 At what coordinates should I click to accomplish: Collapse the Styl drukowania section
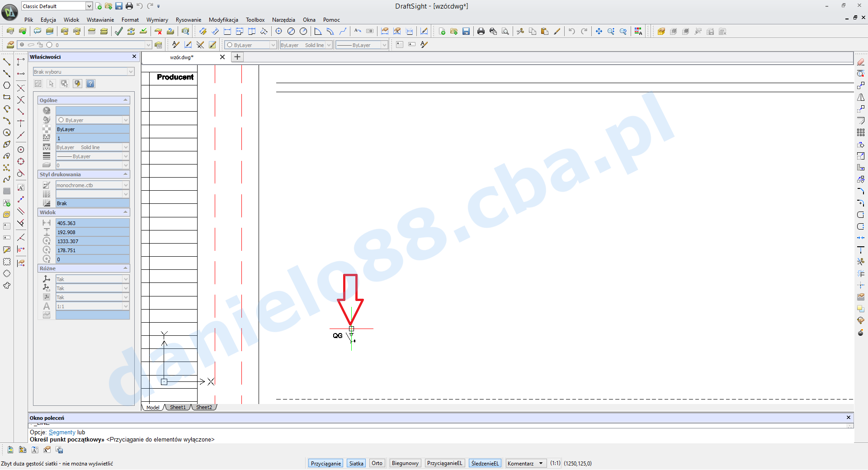pos(126,174)
